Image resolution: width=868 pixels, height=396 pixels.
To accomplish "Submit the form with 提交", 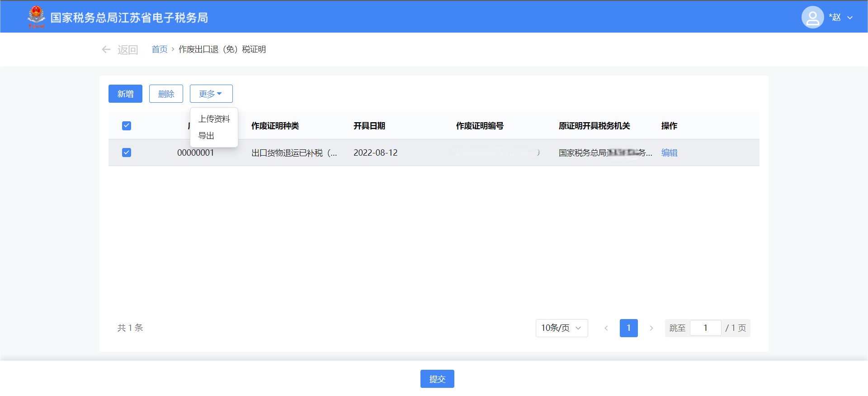I will click(x=437, y=379).
